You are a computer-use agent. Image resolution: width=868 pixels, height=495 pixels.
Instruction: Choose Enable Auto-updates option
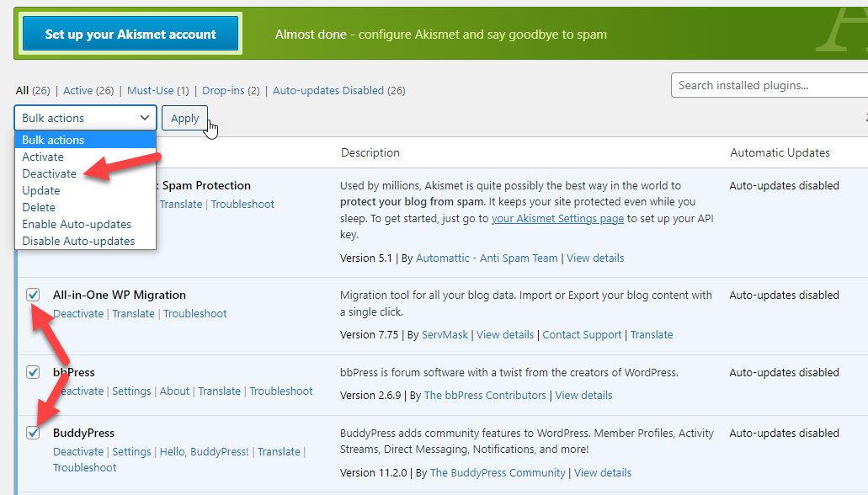[x=77, y=224]
